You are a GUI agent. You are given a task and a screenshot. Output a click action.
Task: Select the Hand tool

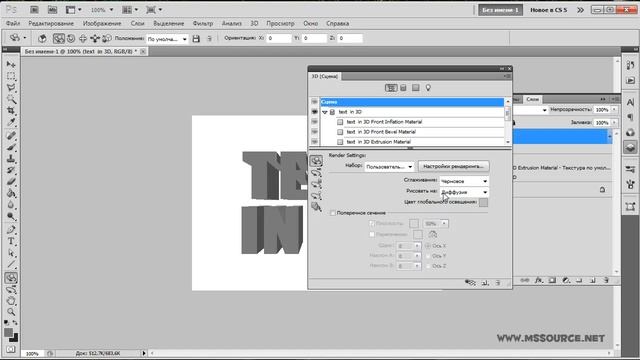pos(11,301)
